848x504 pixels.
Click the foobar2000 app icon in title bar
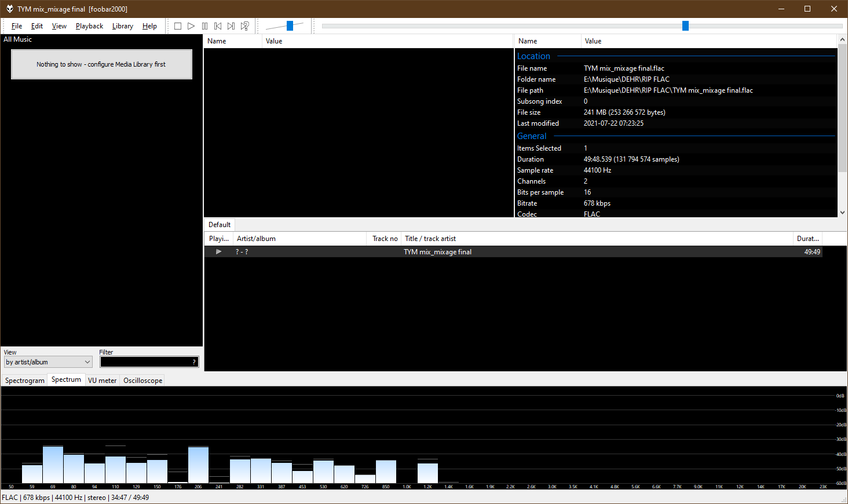click(9, 9)
